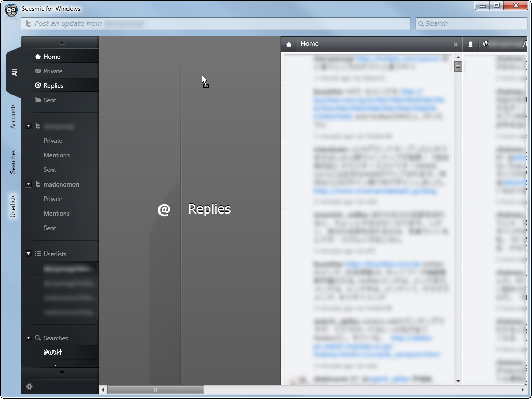
Task: Click the list icon beside Userlists
Action: click(37, 254)
